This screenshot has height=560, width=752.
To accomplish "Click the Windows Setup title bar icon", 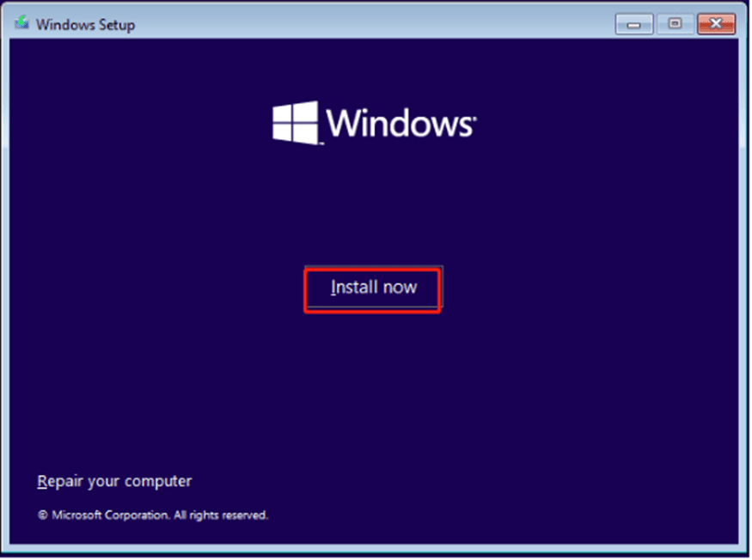I will (21, 24).
